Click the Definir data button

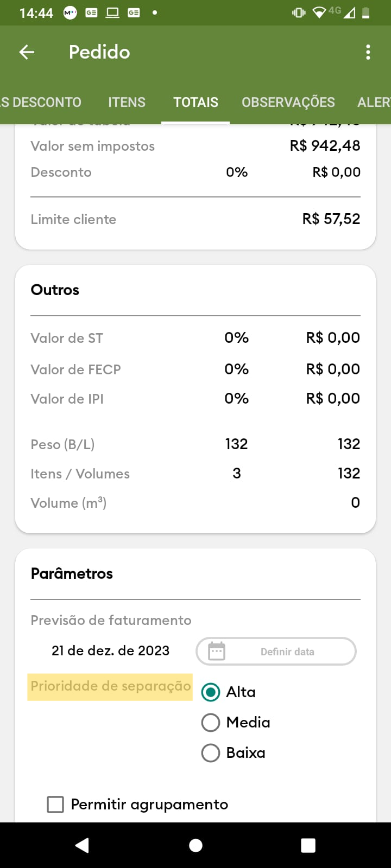click(287, 652)
